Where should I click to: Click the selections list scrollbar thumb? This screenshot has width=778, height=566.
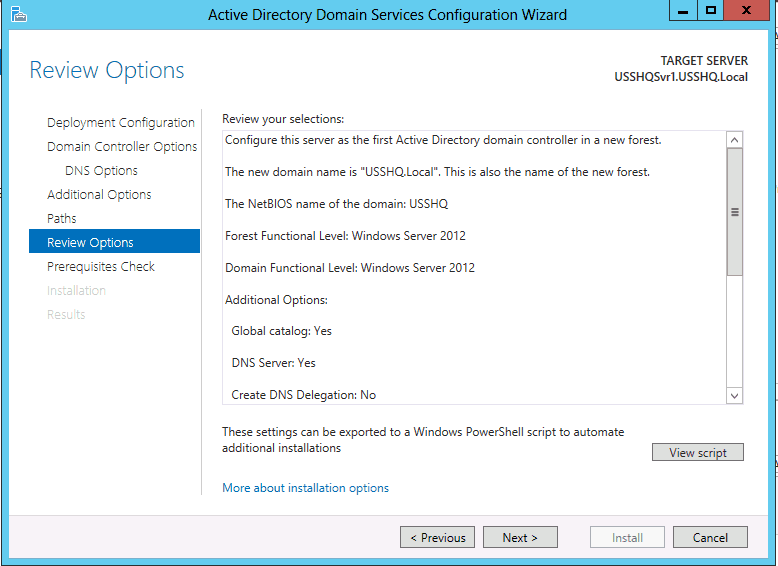coord(734,212)
